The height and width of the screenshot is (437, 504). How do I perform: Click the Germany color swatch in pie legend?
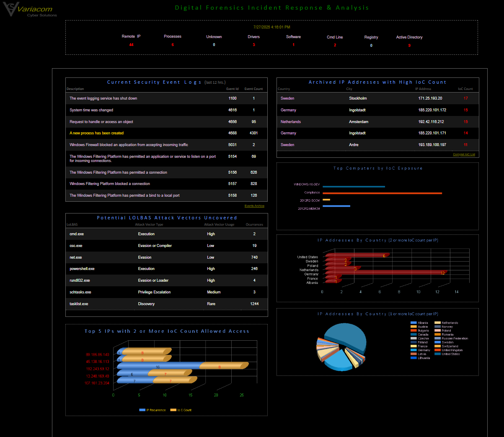pyautogui.click(x=414, y=350)
